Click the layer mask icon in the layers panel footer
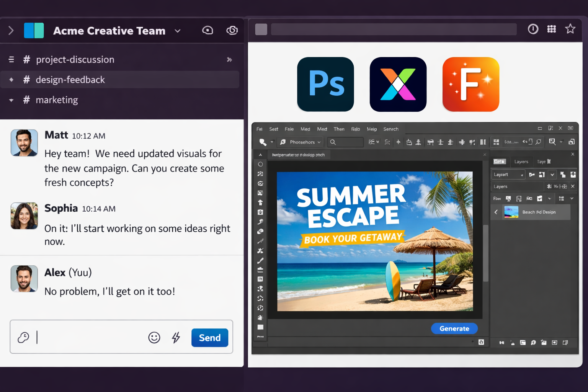Screen dimensions: 588x392 click(554, 343)
